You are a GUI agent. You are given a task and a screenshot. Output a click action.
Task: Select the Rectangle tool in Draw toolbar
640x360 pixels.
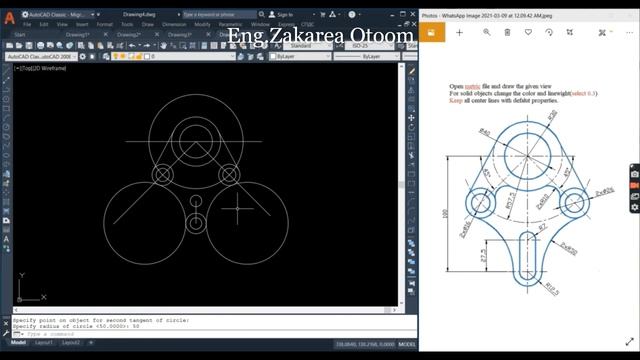pos(6,109)
